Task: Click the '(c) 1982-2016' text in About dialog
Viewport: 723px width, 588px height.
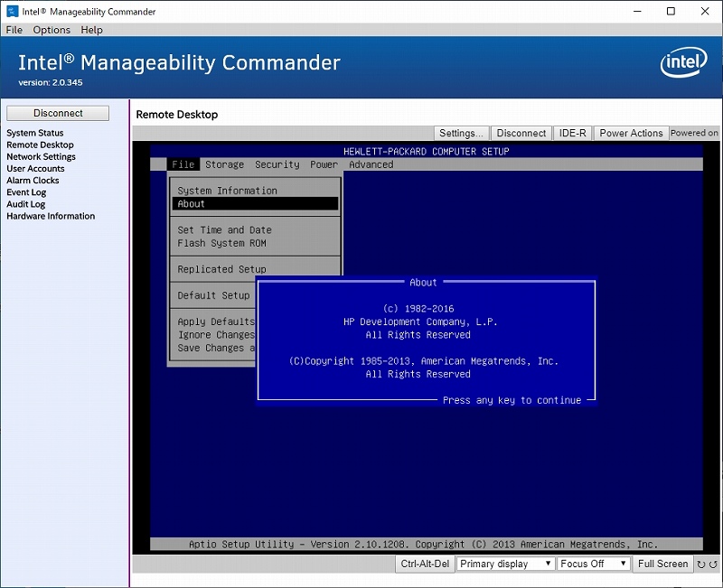Action: 418,309
